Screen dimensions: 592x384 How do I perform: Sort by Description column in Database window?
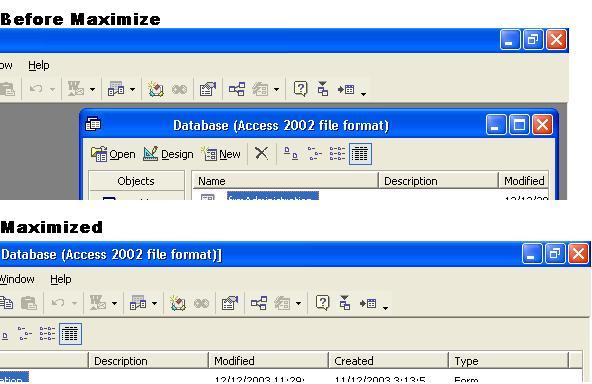[438, 181]
